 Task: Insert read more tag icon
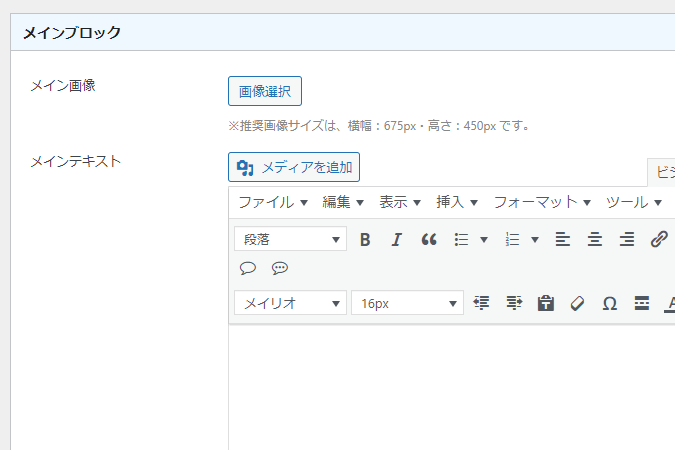pyautogui.click(x=641, y=303)
